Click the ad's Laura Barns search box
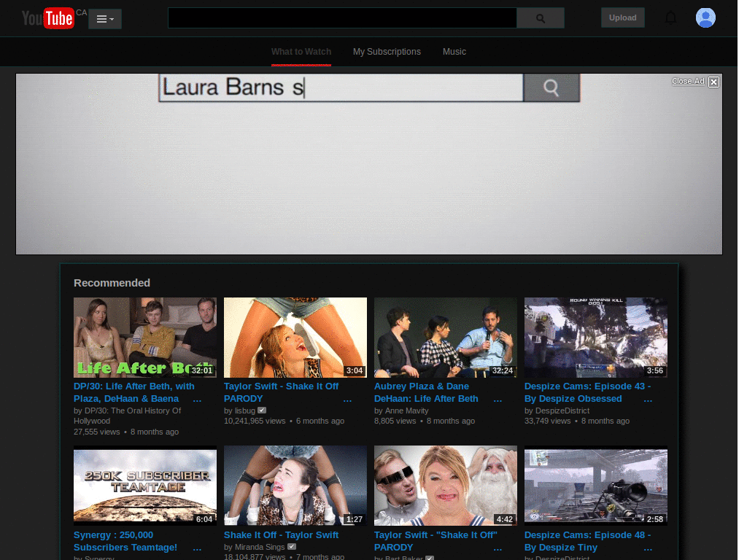The width and height of the screenshot is (747, 560). coord(341,87)
